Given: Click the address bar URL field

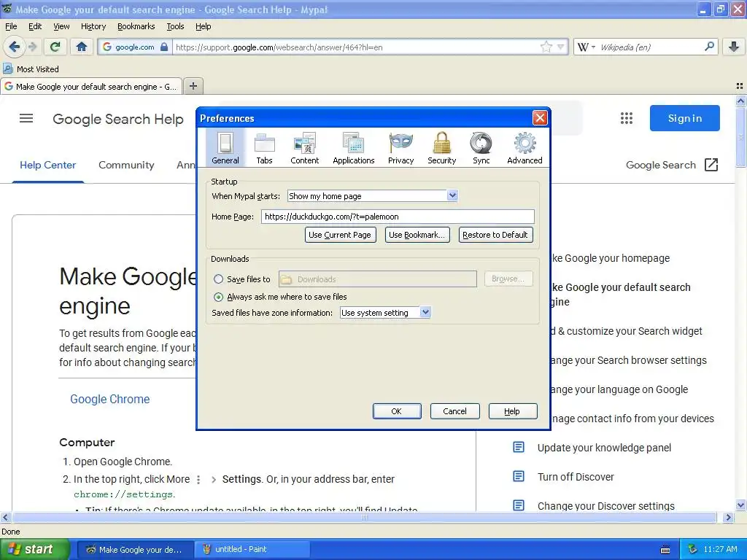Looking at the screenshot, I should (x=355, y=47).
